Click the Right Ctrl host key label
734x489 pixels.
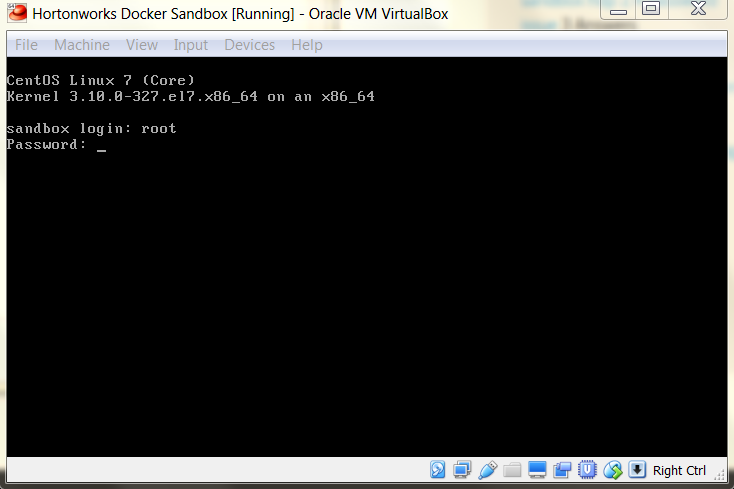pos(679,470)
